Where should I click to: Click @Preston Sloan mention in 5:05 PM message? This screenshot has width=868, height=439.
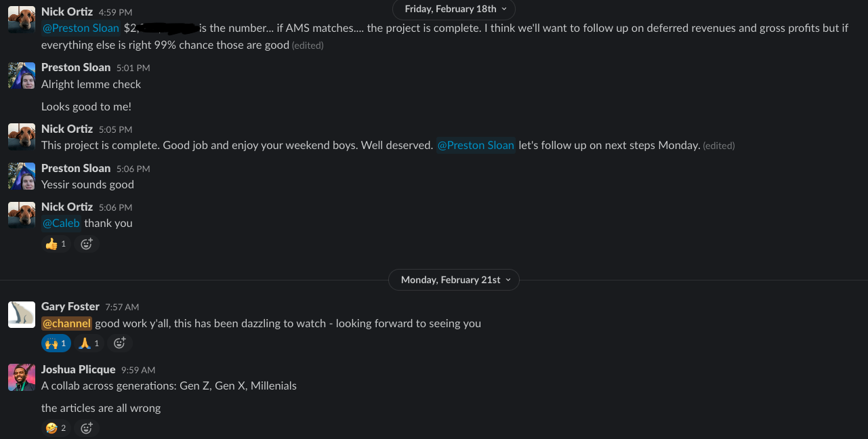pyautogui.click(x=476, y=145)
